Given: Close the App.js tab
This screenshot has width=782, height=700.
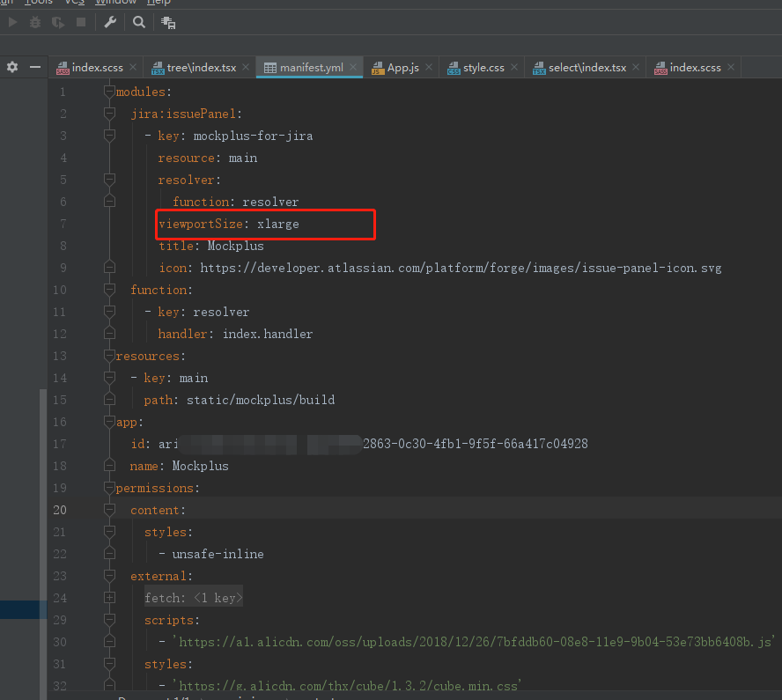Looking at the screenshot, I should pos(429,67).
